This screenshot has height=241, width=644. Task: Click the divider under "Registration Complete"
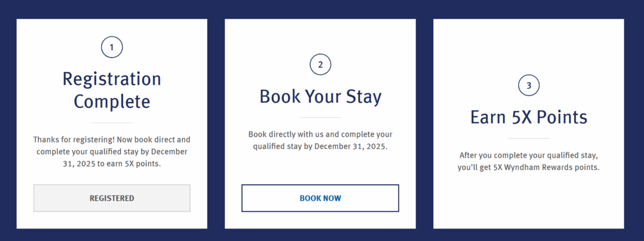coord(112,123)
